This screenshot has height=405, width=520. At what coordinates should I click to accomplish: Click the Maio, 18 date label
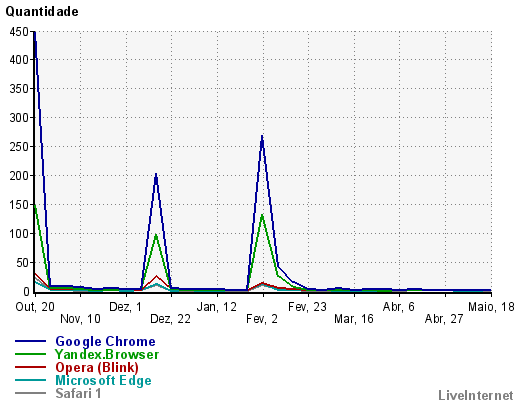click(491, 307)
